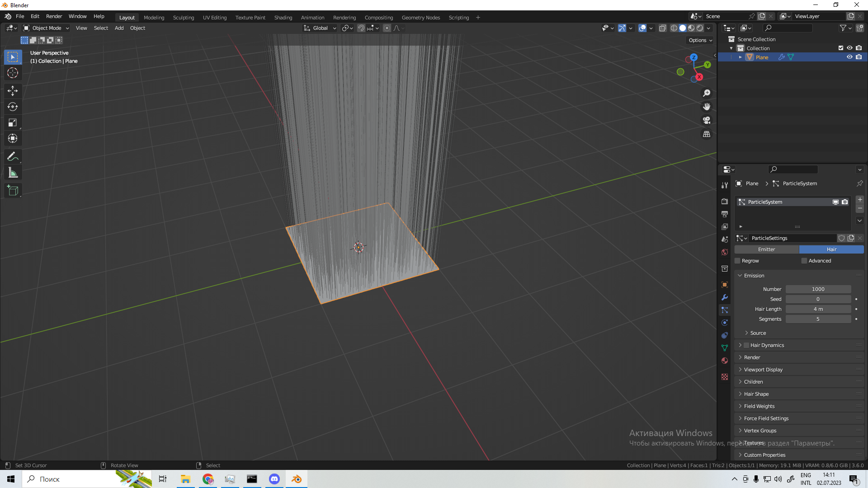Image resolution: width=868 pixels, height=488 pixels.
Task: Expand the Plane item in outliner
Action: 740,57
